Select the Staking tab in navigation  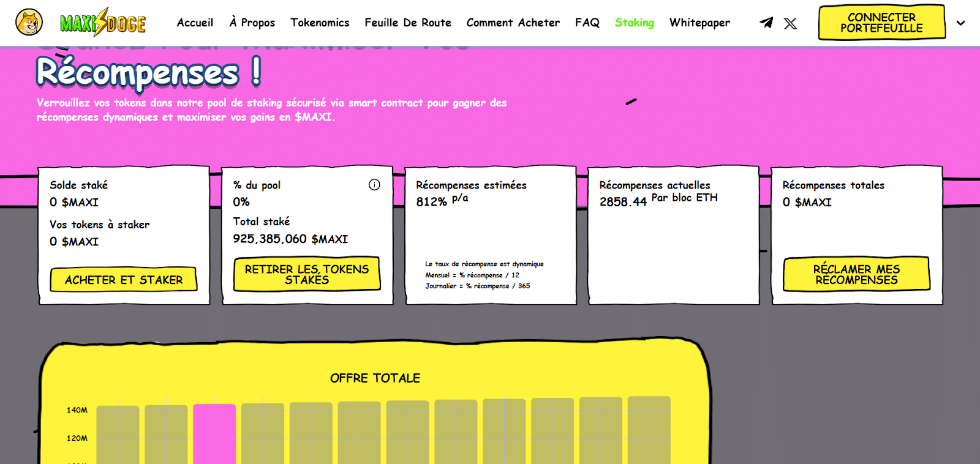pos(634,23)
